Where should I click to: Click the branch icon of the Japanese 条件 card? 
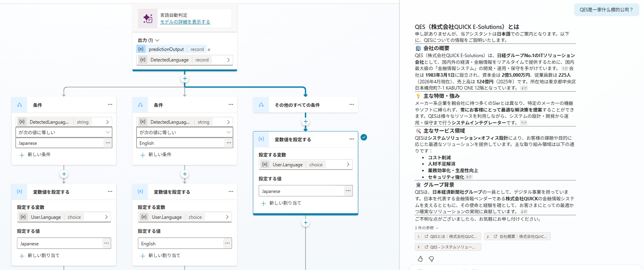[x=20, y=105]
